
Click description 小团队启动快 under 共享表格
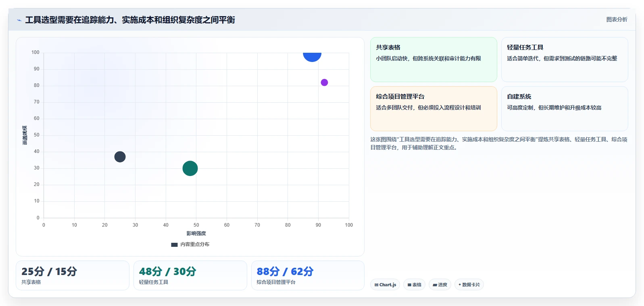coord(428,58)
